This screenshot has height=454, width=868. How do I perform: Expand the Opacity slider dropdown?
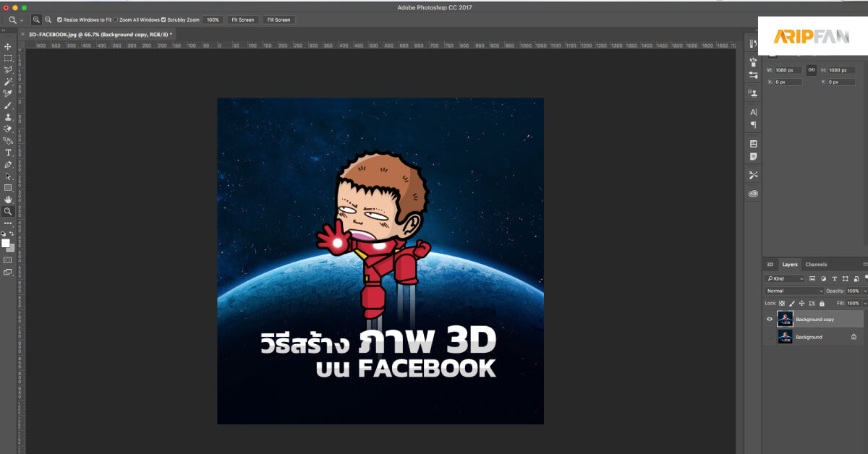865,291
